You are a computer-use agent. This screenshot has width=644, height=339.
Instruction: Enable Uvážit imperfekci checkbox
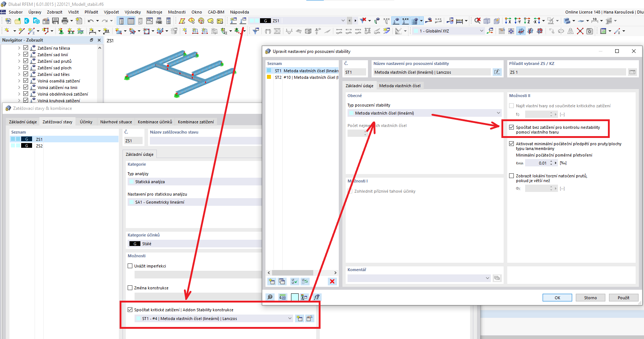click(130, 266)
